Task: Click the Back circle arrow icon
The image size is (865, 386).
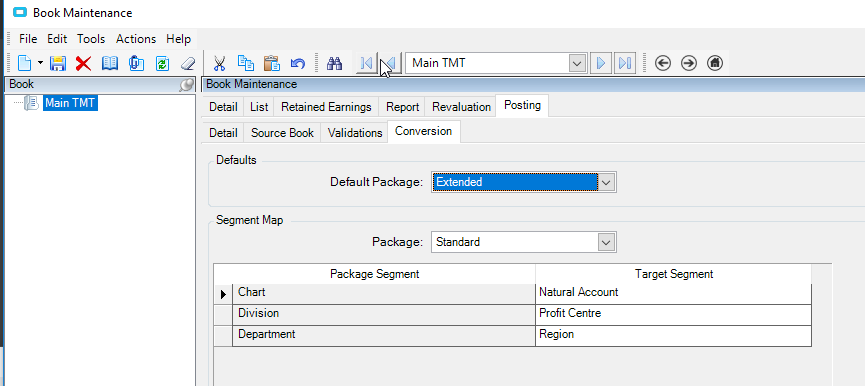Action: (663, 63)
